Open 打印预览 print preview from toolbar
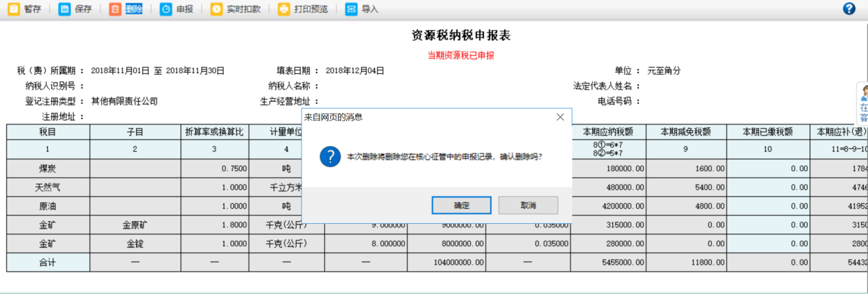Screen dimensions: 868x297 coord(284,10)
